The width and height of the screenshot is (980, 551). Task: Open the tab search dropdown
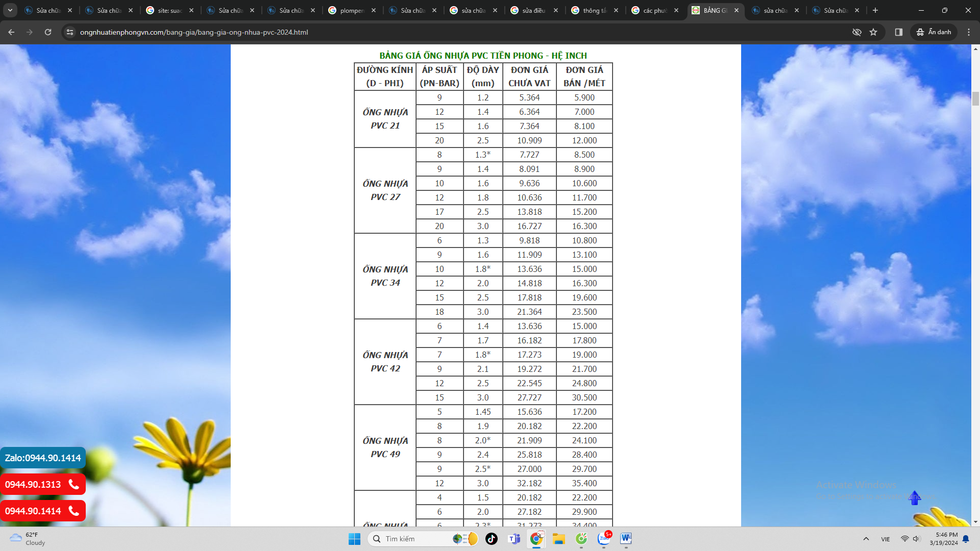pyautogui.click(x=10, y=10)
